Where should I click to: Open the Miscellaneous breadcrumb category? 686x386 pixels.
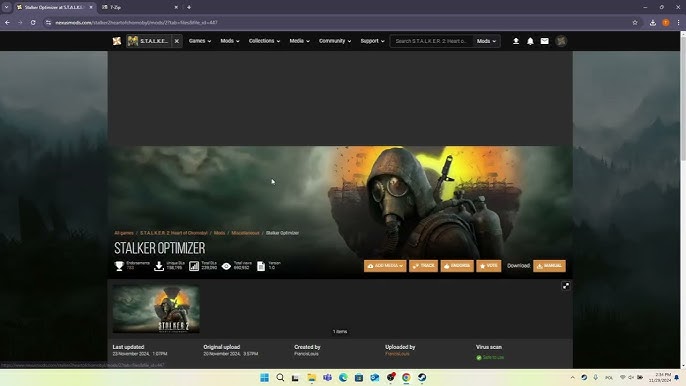point(245,233)
